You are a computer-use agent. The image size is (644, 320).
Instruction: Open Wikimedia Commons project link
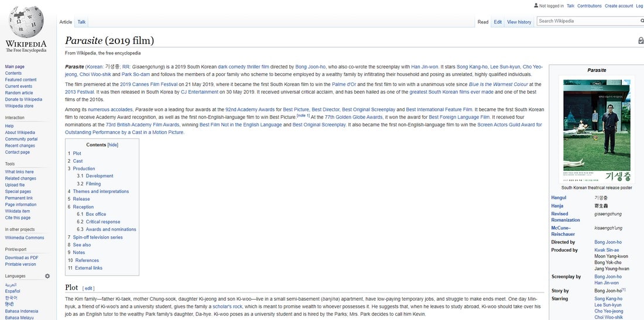(25, 238)
